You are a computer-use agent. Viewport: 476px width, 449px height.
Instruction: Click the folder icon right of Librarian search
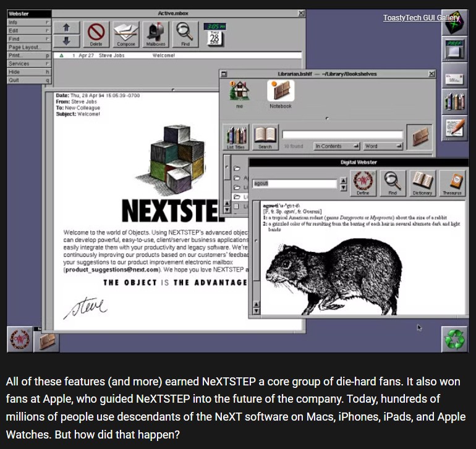pyautogui.click(x=419, y=137)
